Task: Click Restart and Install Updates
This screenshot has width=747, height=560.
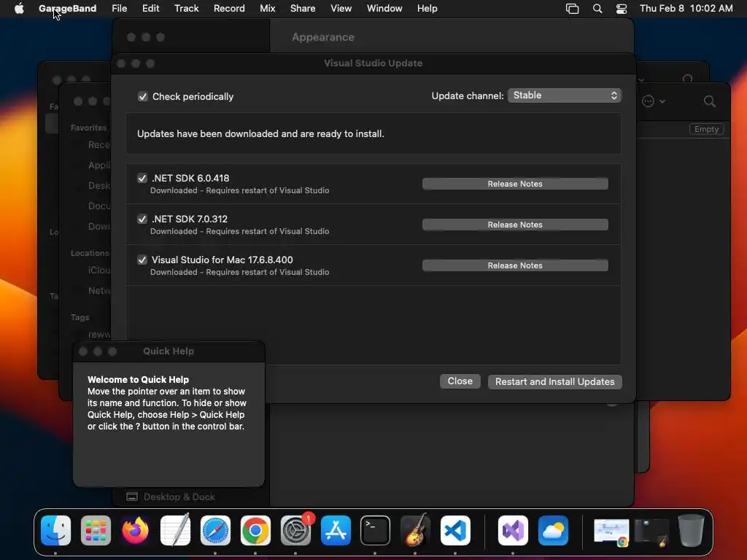Action: pyautogui.click(x=554, y=382)
